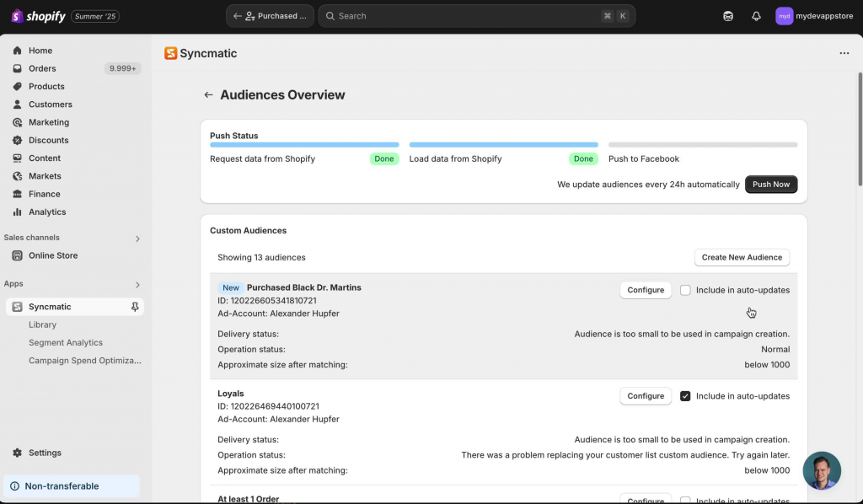
Task: Click the Push to Facebook progress bar
Action: coord(703,145)
